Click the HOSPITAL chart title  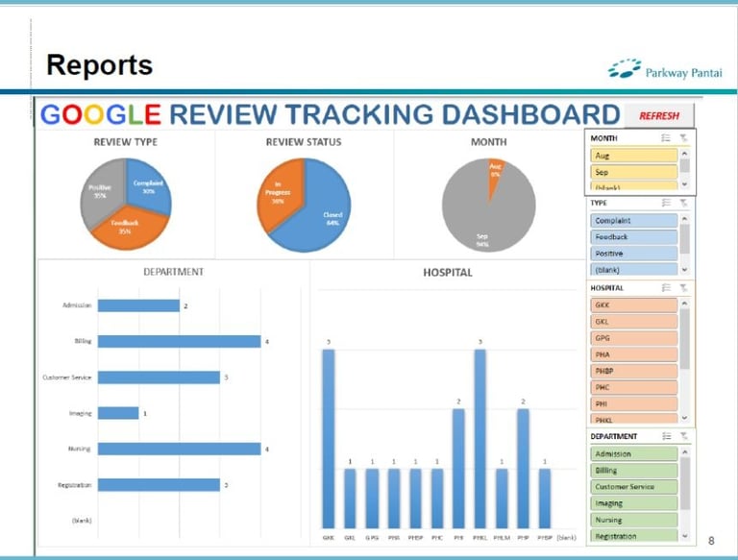(x=448, y=273)
